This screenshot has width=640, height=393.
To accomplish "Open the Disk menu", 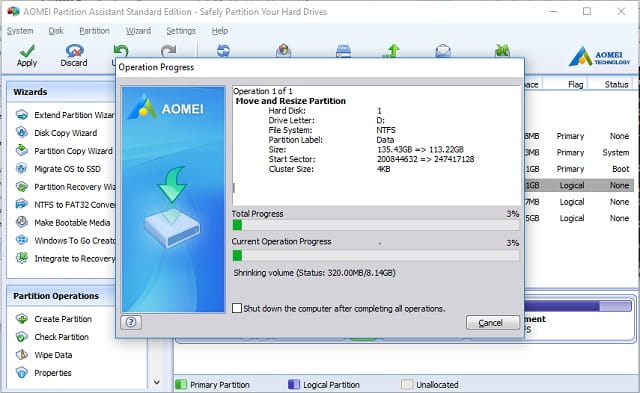I will point(56,31).
